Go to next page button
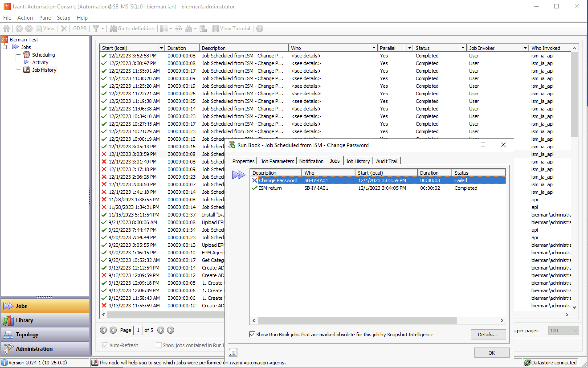 pos(161,330)
